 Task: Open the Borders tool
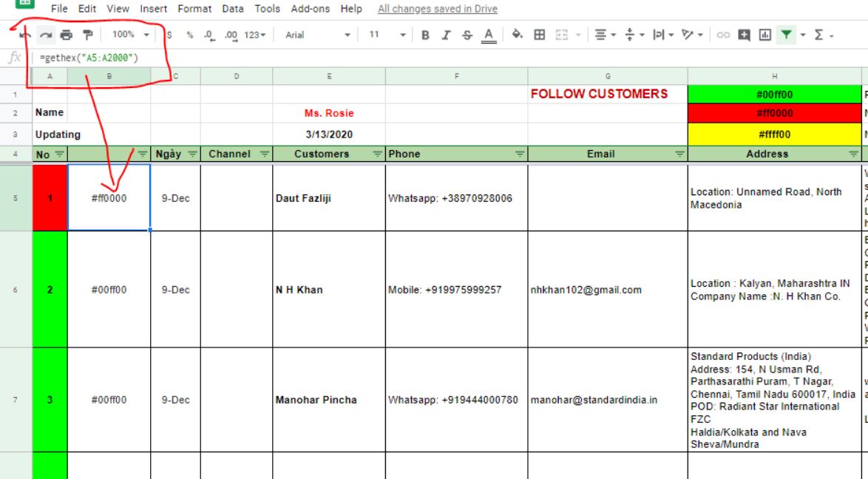[x=539, y=35]
